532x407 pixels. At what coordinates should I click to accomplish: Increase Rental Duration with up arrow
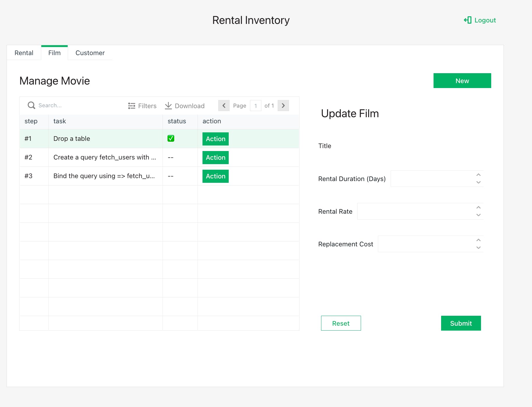tap(478, 175)
